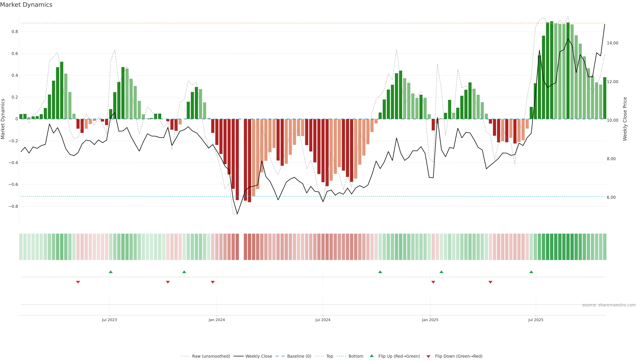Click the first green flip-up triangle near Jul 2023

(111, 272)
